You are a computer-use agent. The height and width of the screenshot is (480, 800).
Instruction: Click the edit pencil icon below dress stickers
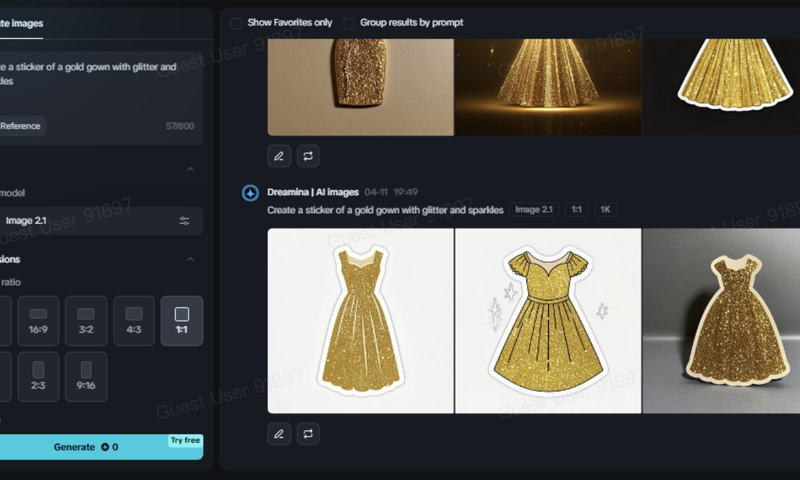point(279,434)
